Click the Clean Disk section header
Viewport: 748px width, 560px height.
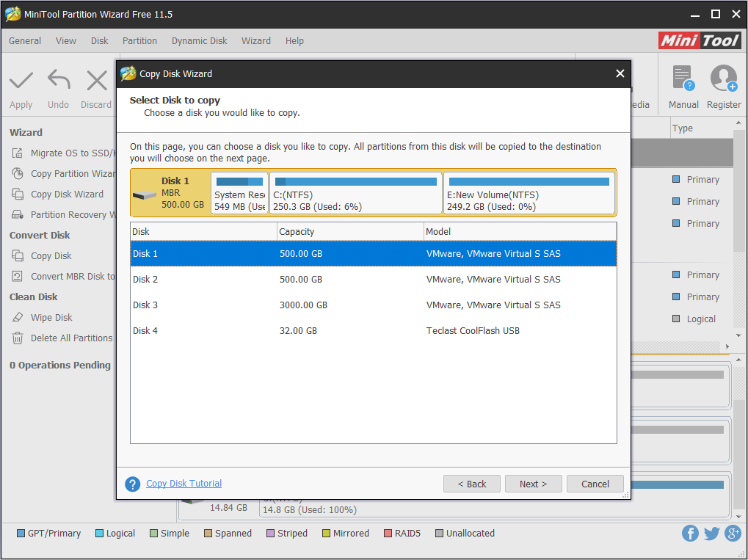pos(33,297)
